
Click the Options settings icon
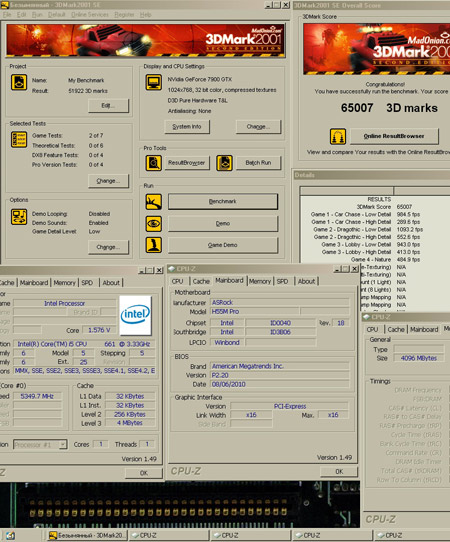click(x=19, y=217)
